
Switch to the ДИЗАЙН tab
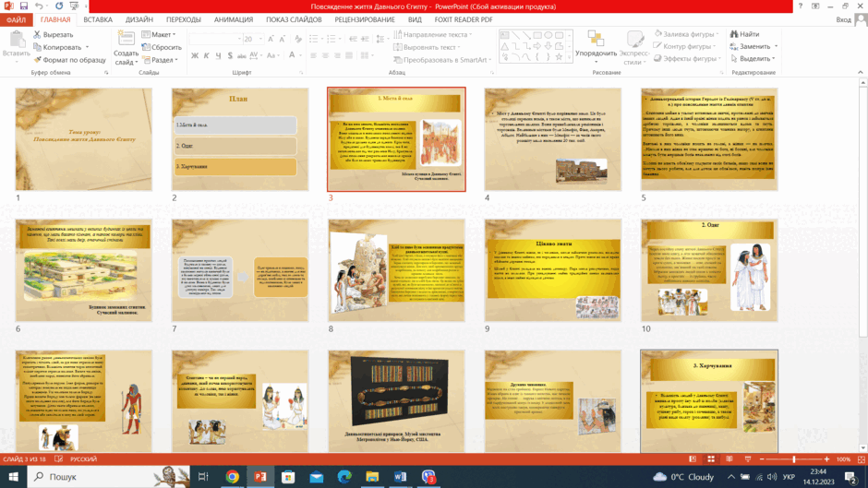tap(139, 19)
